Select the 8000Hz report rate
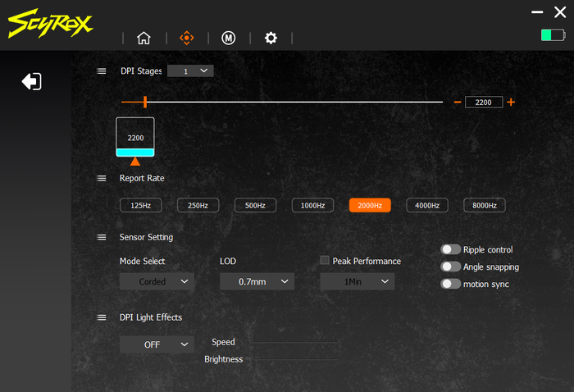 485,205
